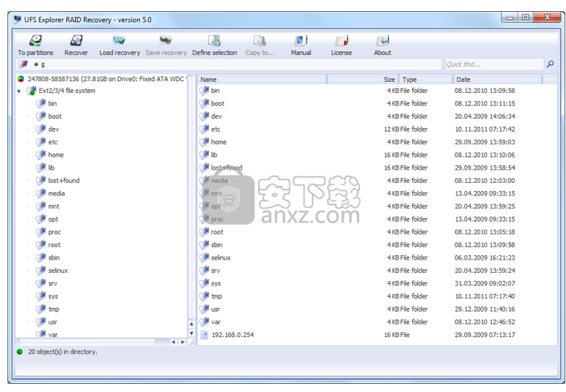
Task: Click the bin folder icon in file list
Action: click(205, 90)
